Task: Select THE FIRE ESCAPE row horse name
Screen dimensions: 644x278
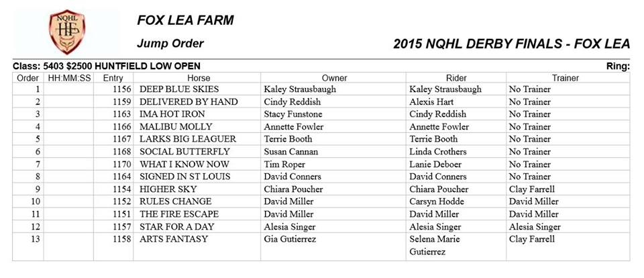Action: tap(179, 214)
